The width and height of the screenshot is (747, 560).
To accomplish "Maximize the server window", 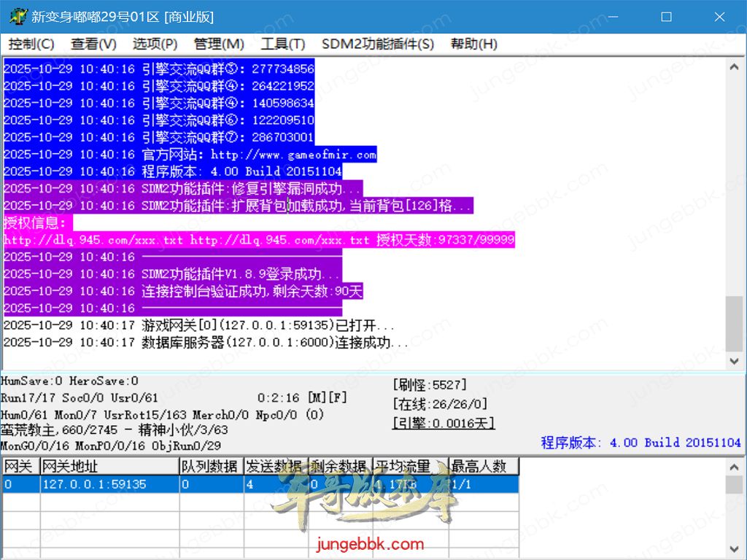I will tap(666, 16).
